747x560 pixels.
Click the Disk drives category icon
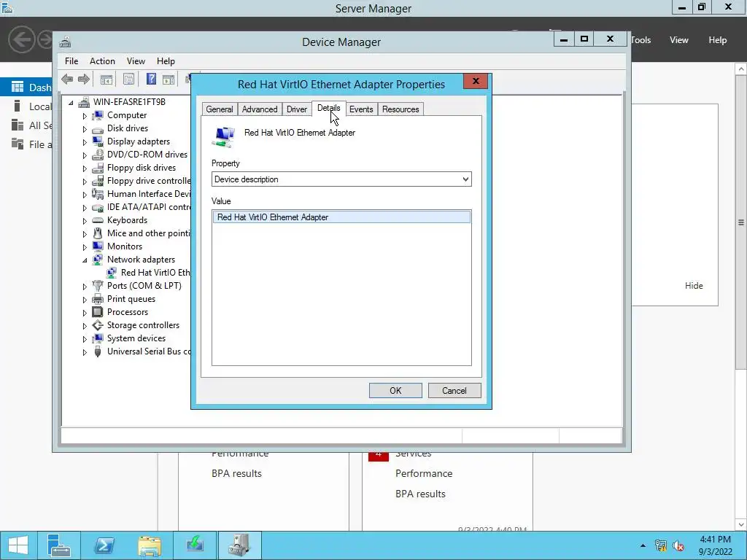98,128
